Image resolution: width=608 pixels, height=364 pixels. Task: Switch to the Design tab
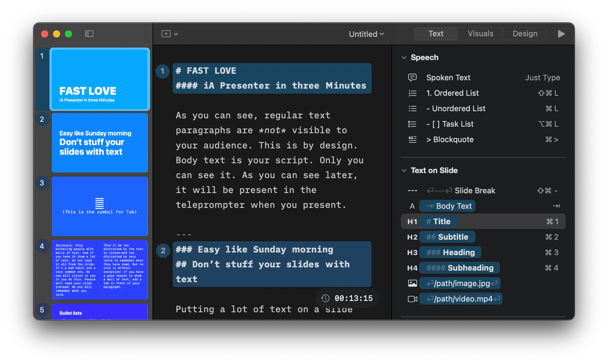[x=525, y=34]
